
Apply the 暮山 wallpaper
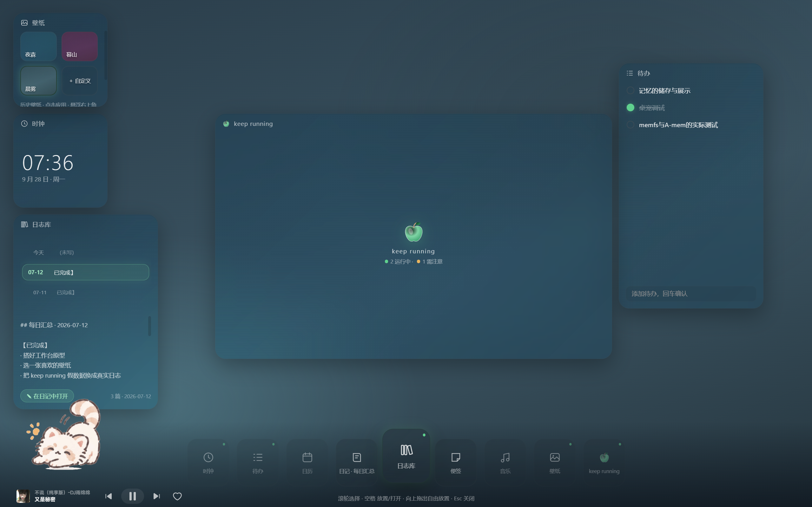coord(80,46)
